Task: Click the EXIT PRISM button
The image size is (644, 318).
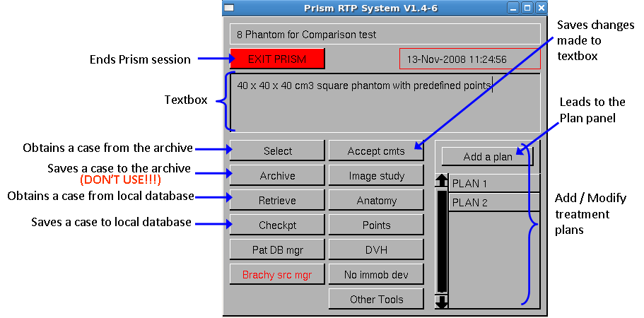Action: click(277, 59)
